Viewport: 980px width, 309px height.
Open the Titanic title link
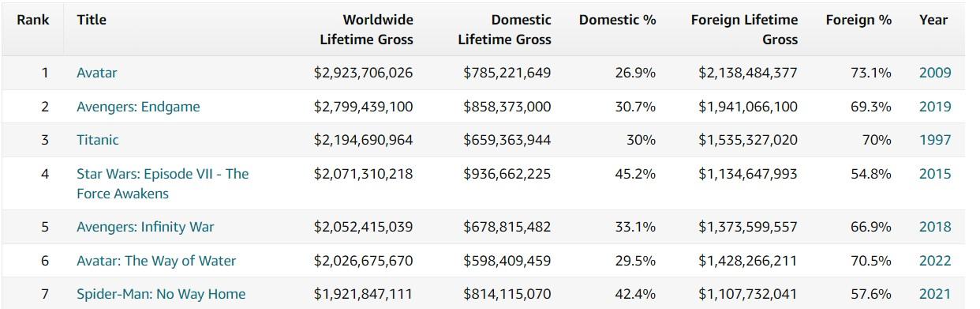click(98, 140)
